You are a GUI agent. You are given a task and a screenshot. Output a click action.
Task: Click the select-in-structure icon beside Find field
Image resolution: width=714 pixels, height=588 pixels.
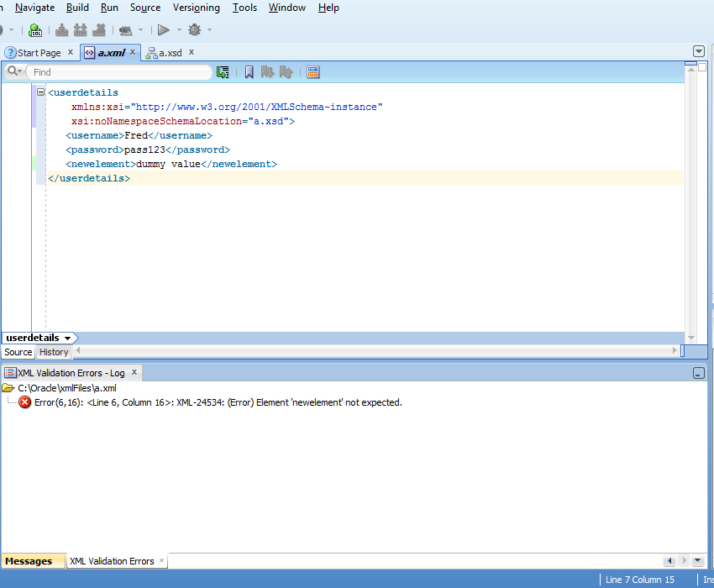click(x=222, y=72)
